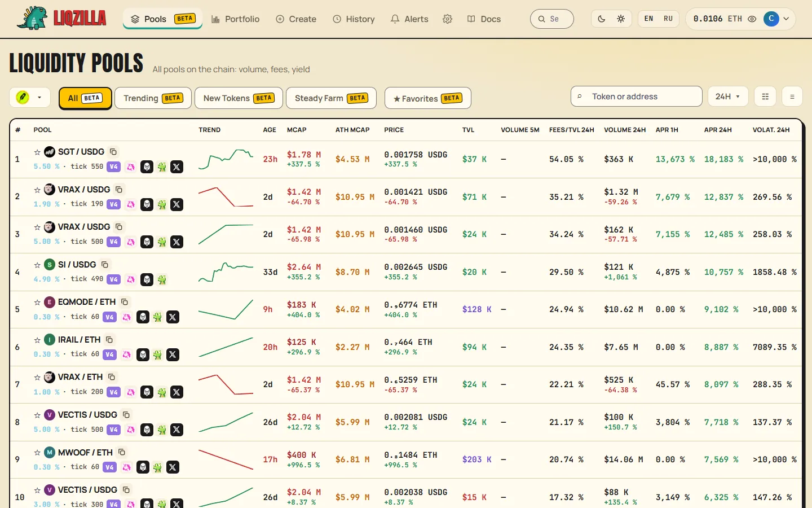Copy the SGT / USDG pool address
The height and width of the screenshot is (508, 812).
[x=113, y=152]
